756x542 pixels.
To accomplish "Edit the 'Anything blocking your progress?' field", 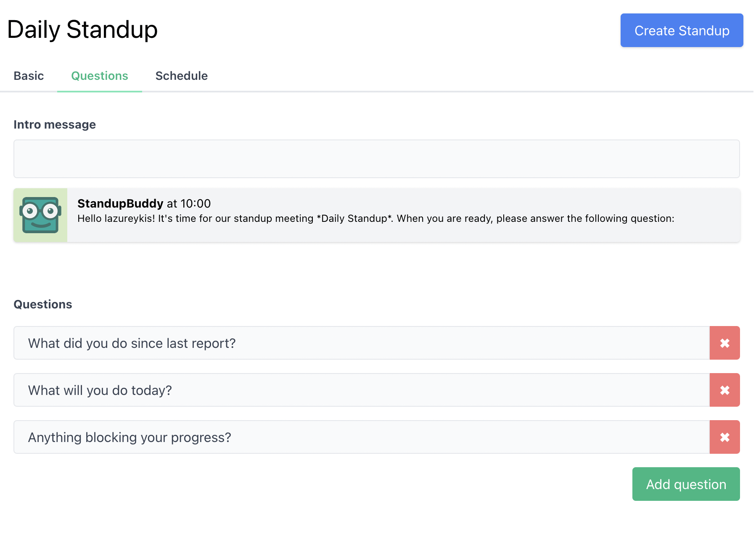I will (x=362, y=437).
